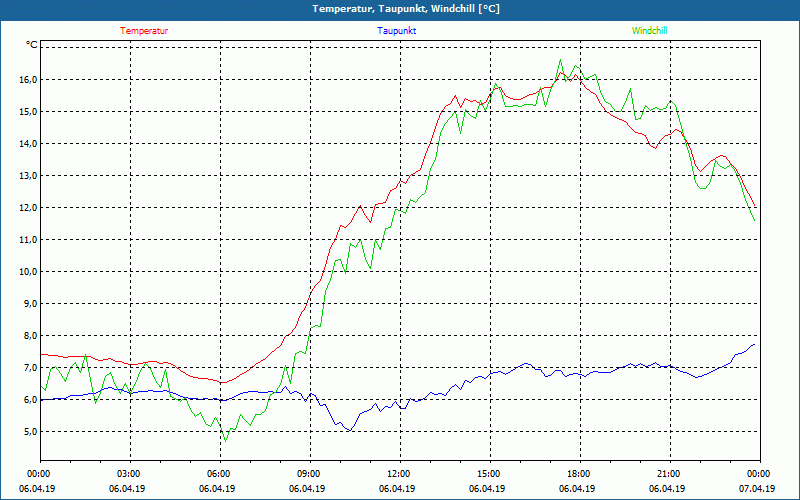Click the 06.04.19 date under 21:00
Image resolution: width=800 pixels, height=500 pixels.
(x=667, y=489)
